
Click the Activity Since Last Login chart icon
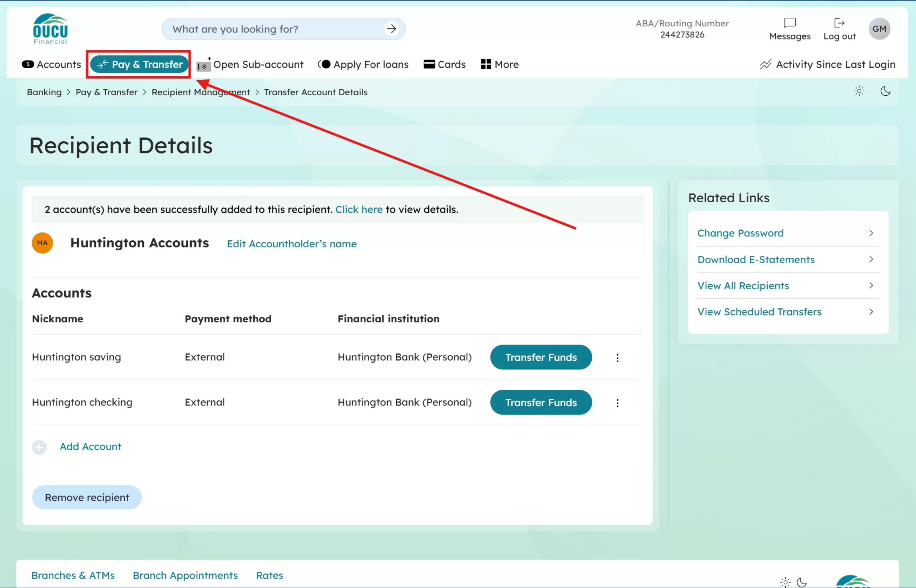point(765,64)
